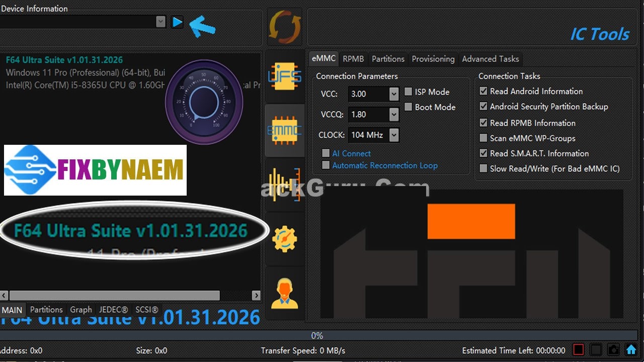Screen dimensions: 644x362
Task: Expand the Device Information dropdown
Action: (160, 22)
